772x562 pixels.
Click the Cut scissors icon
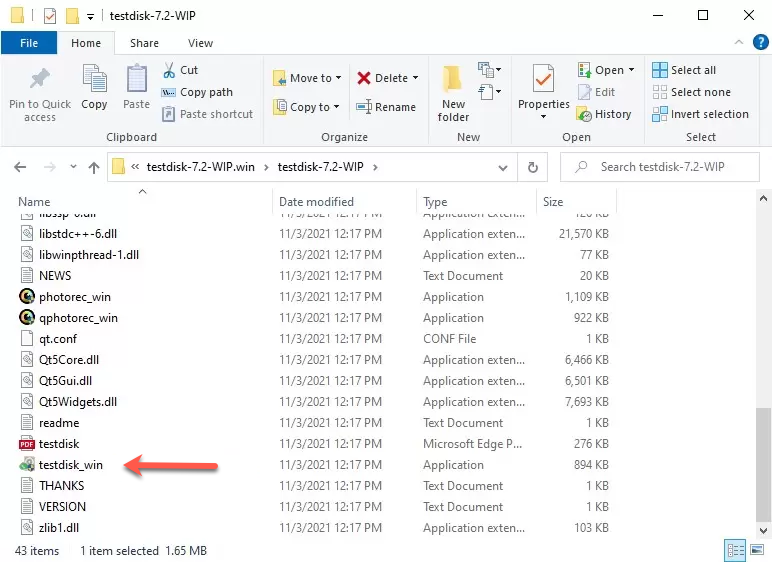tap(170, 70)
